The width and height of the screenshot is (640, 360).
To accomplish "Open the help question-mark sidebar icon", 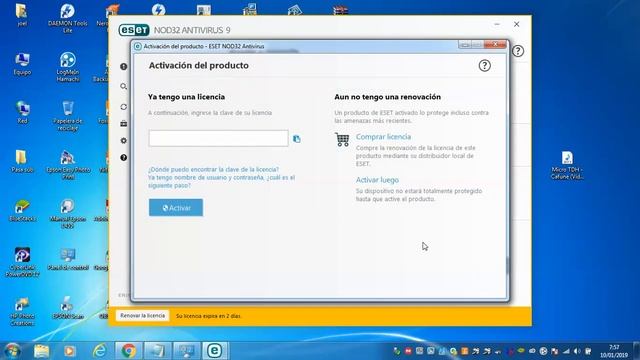I will tap(124, 158).
